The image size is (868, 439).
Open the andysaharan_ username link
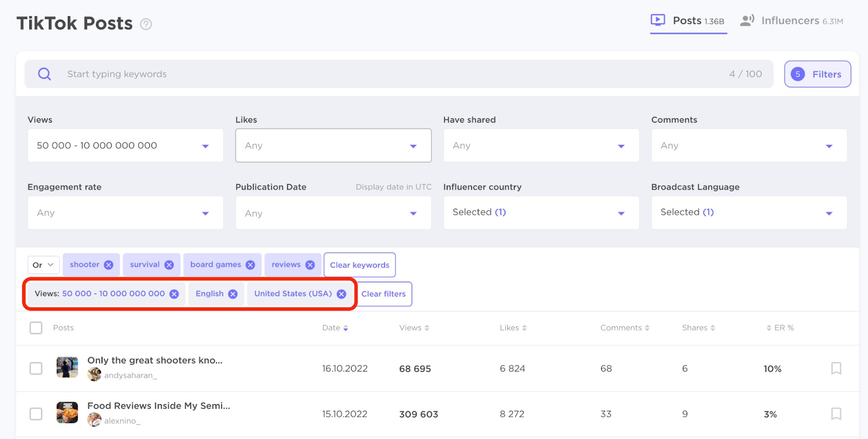(x=131, y=375)
